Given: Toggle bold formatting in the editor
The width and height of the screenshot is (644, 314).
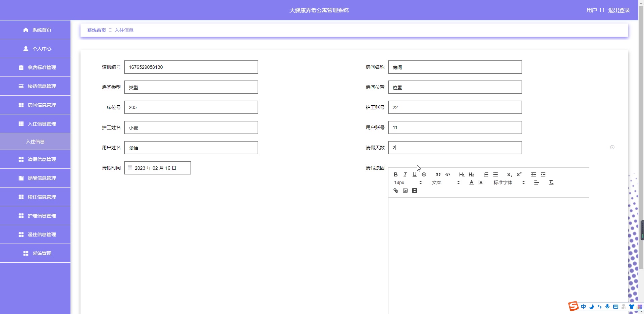Looking at the screenshot, I should (395, 174).
